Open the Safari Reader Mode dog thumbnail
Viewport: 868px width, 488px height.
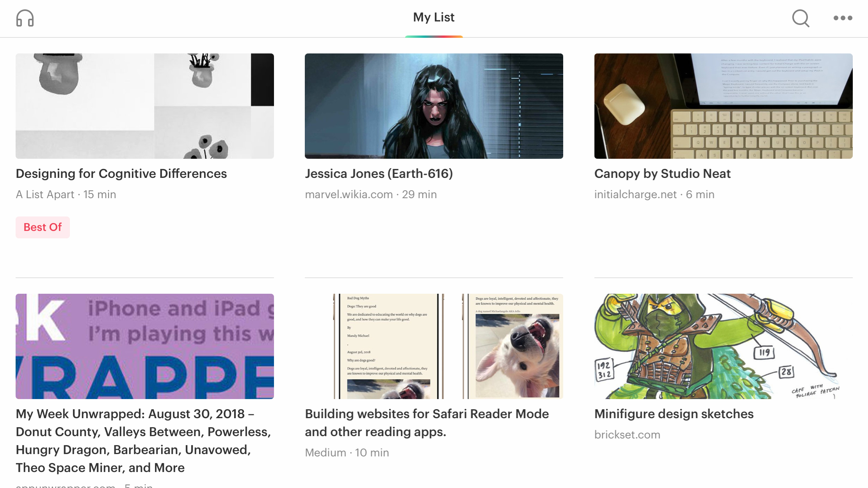tap(434, 346)
